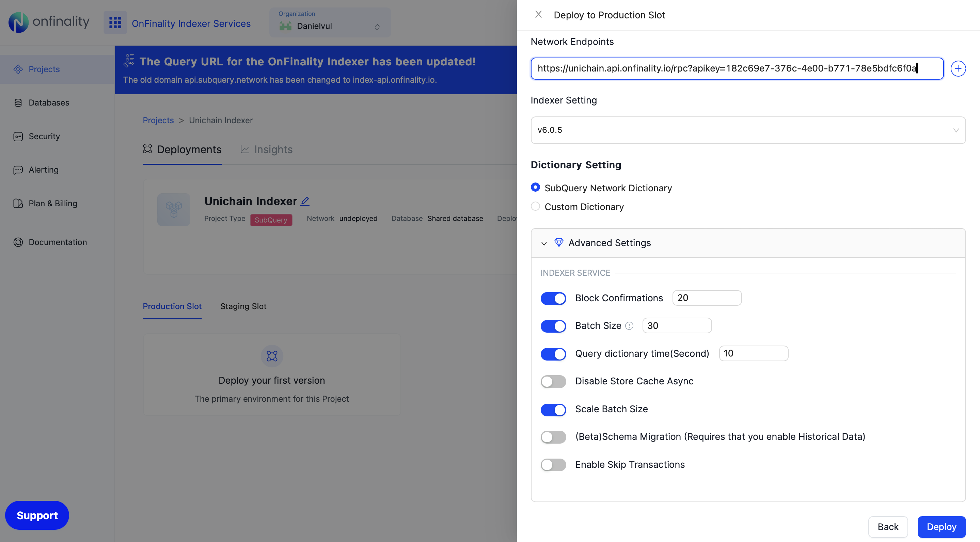
Task: Click the Alerting sidebar icon
Action: [18, 170]
